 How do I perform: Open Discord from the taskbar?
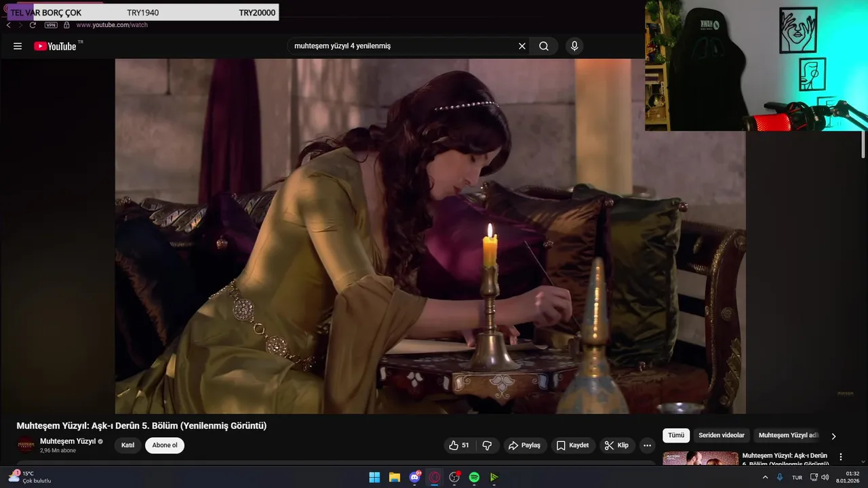(x=414, y=477)
